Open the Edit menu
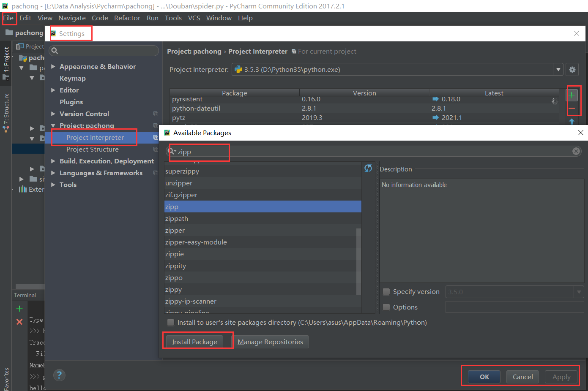 click(x=25, y=18)
